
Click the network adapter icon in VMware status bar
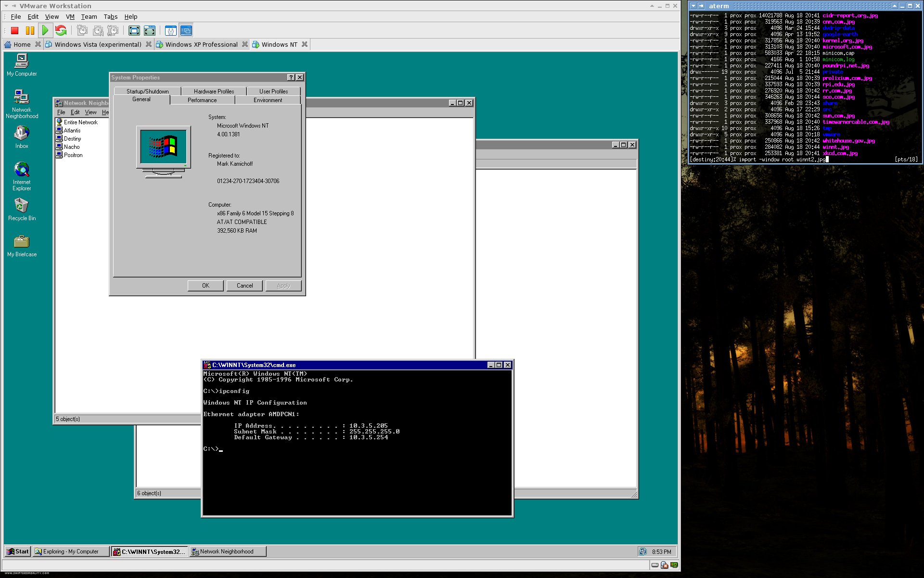[x=674, y=565]
